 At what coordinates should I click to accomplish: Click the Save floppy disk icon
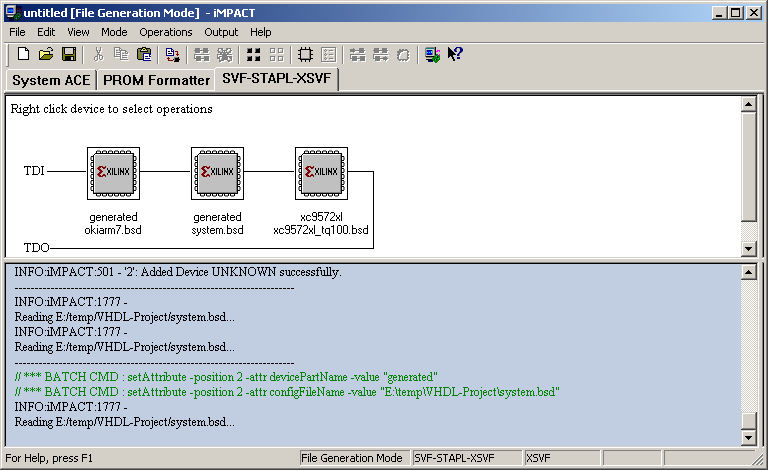click(69, 54)
